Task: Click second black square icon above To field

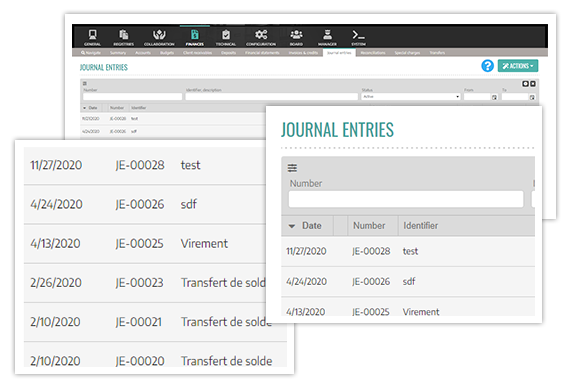Action: (533, 84)
